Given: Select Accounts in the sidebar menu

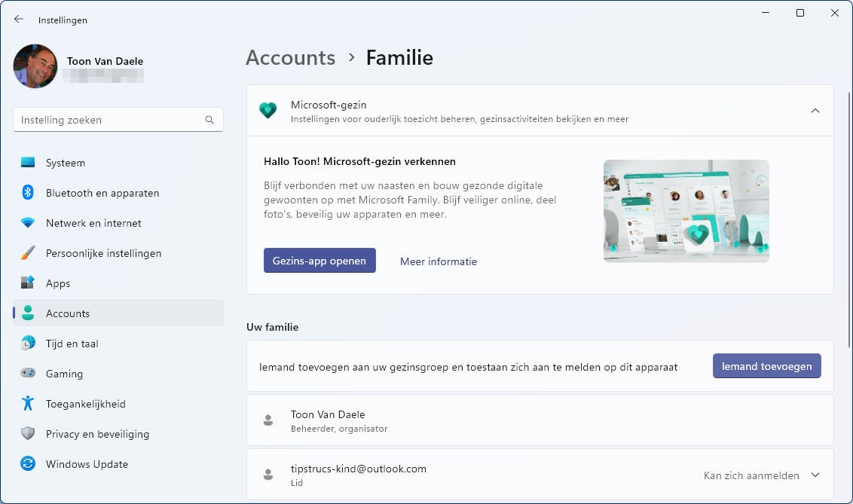Looking at the screenshot, I should (68, 313).
